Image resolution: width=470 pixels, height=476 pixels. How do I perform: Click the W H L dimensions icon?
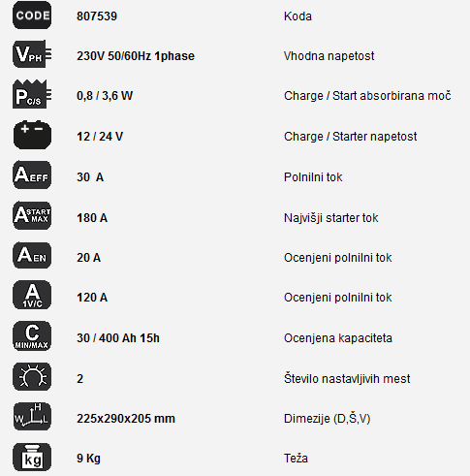pos(32,417)
